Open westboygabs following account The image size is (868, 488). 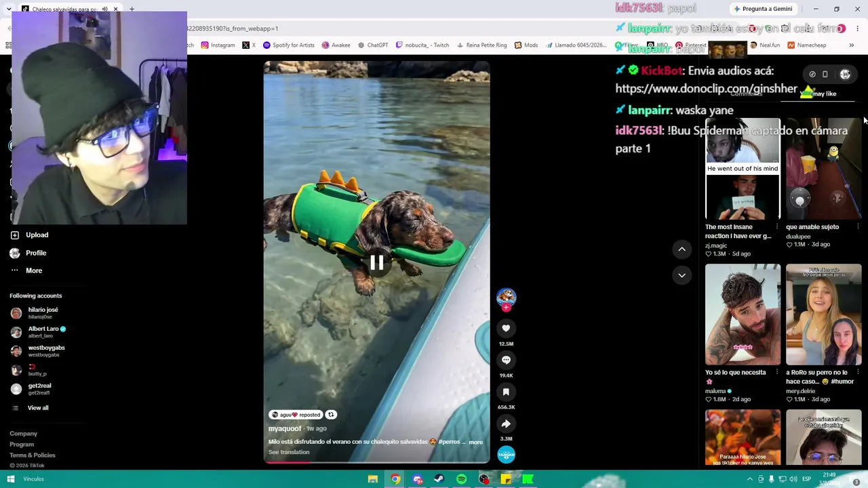(38, 350)
